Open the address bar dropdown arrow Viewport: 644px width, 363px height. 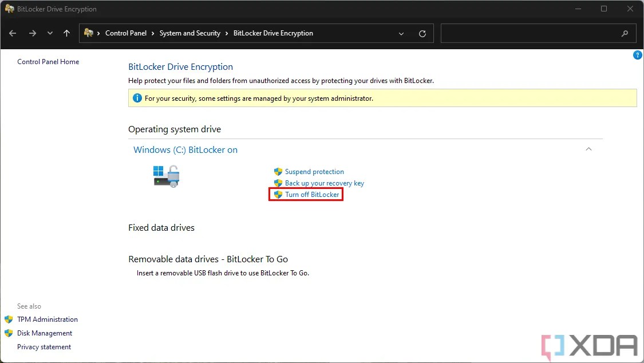[x=401, y=33]
